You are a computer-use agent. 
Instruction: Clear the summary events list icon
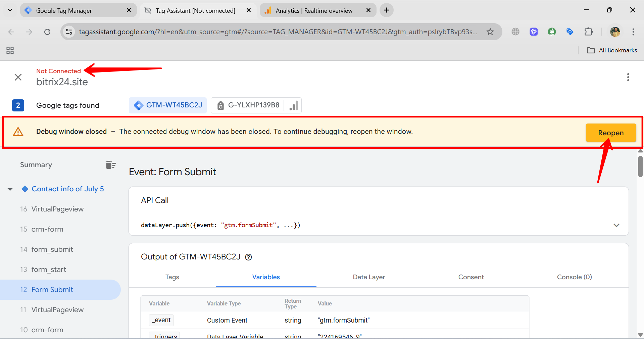point(110,165)
